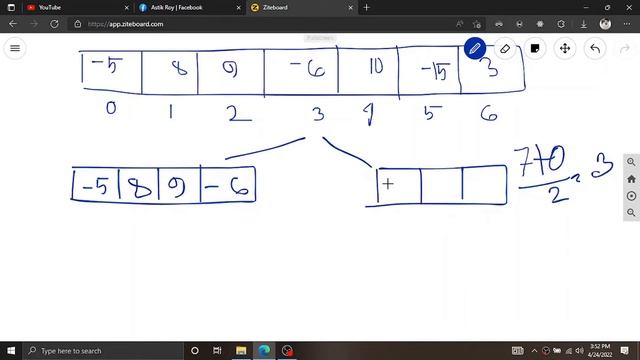
Task: Switch to Astik Roy Facebook tab
Action: [x=189, y=7]
